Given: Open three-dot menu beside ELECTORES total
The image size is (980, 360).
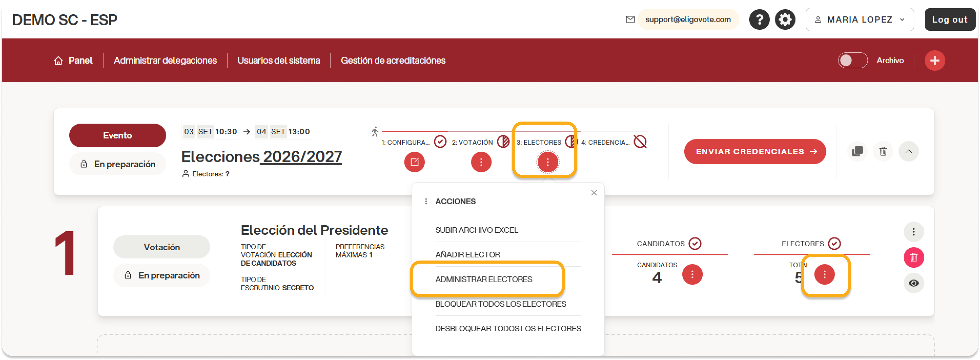Looking at the screenshot, I should coord(824,274).
